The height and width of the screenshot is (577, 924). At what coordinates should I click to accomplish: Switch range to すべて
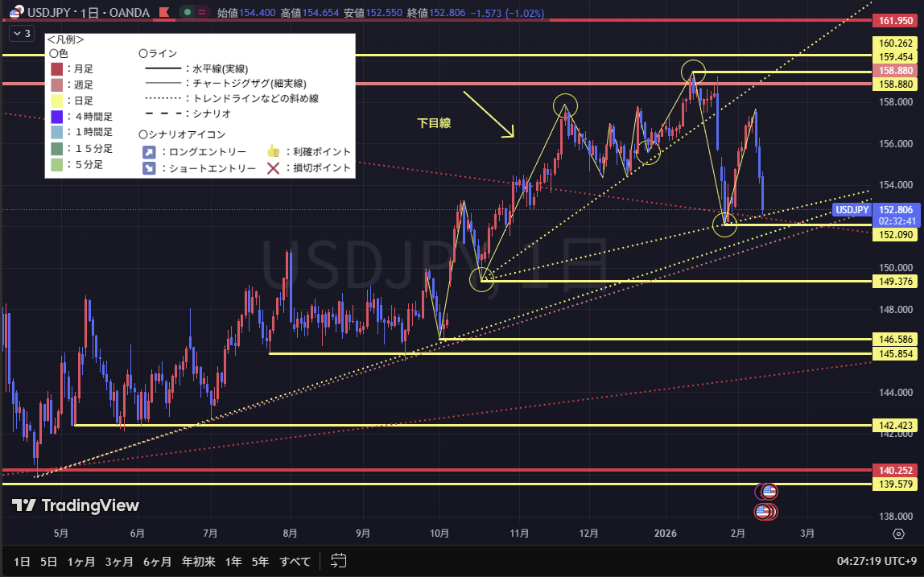click(295, 561)
